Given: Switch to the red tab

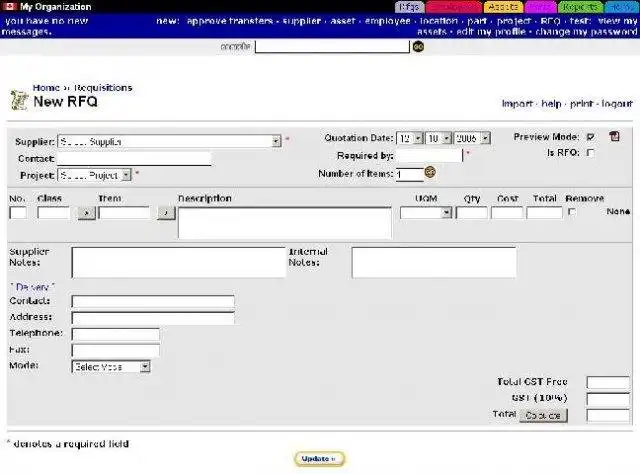Looking at the screenshot, I should (x=454, y=7).
